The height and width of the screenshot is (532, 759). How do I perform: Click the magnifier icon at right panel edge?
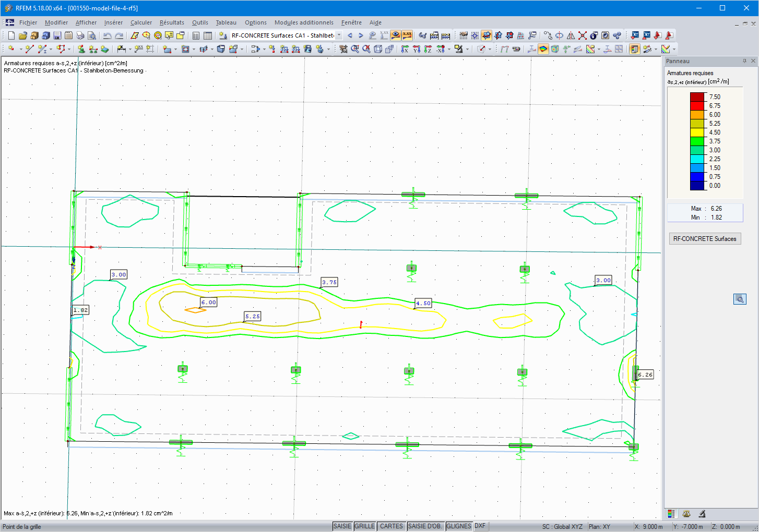point(740,299)
